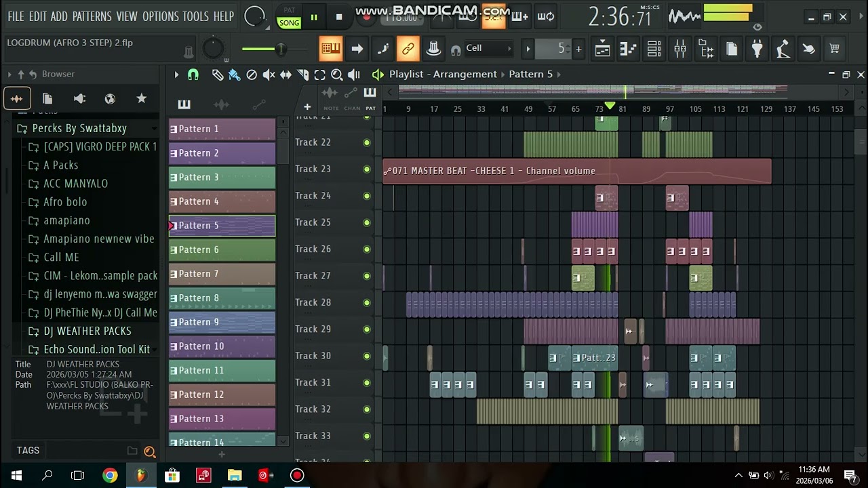The image size is (868, 488).
Task: Open the ADD menu
Action: click(59, 16)
